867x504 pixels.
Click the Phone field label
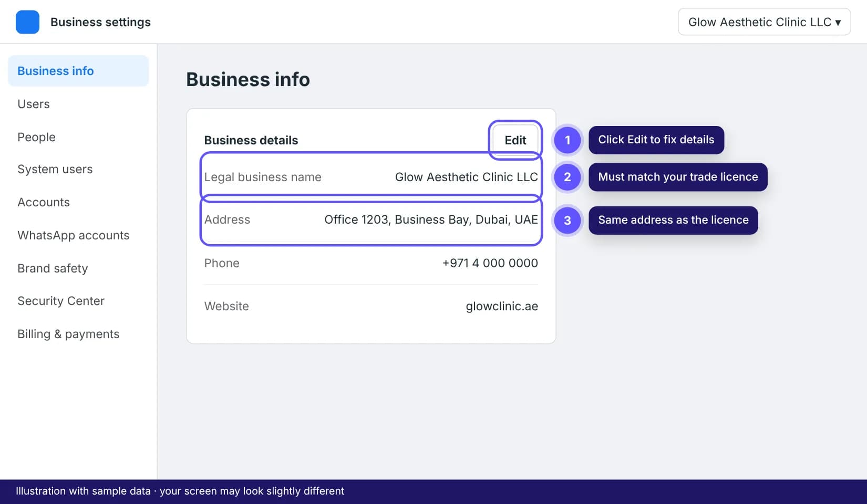222,263
